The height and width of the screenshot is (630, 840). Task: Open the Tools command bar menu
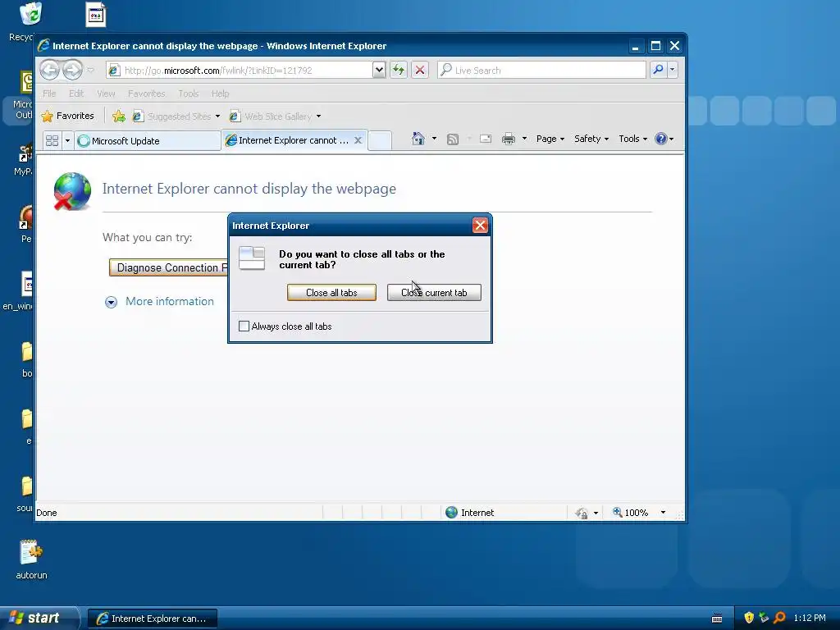click(632, 139)
